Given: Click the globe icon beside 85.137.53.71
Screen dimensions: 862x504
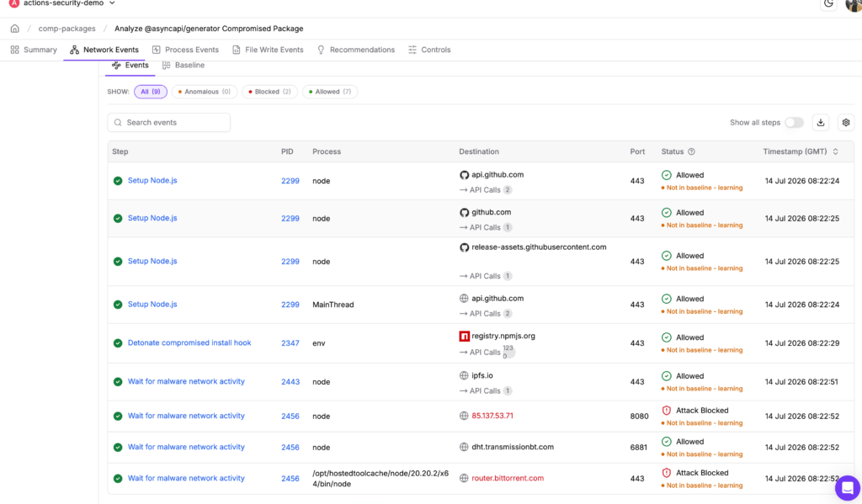Looking at the screenshot, I should click(464, 416).
